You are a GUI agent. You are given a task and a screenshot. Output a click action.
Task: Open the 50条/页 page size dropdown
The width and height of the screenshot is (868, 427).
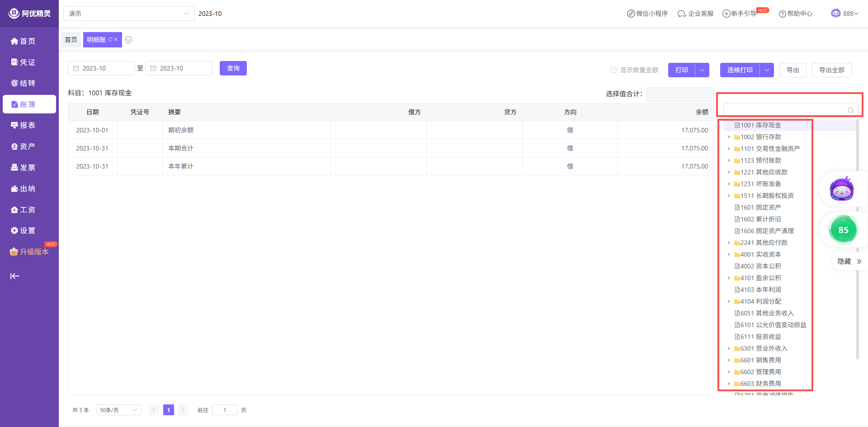pyautogui.click(x=118, y=410)
